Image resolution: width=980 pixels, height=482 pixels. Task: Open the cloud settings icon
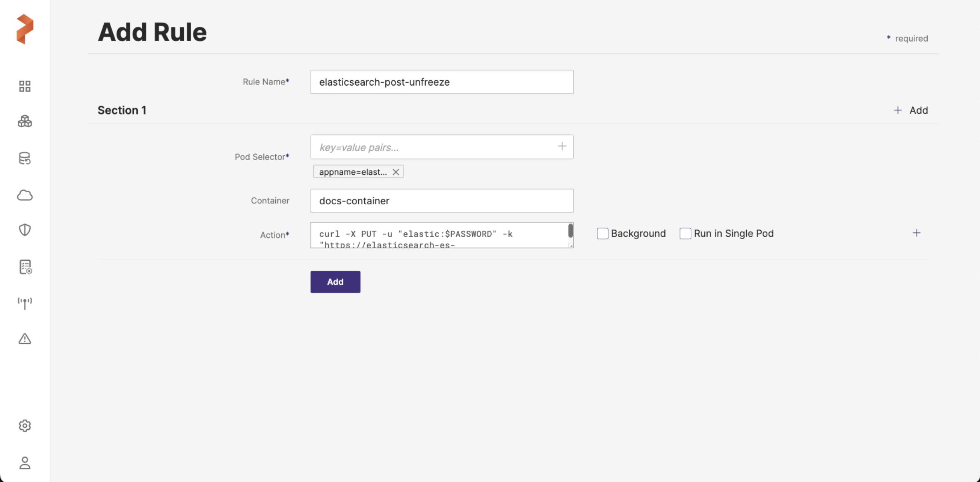pos(25,195)
